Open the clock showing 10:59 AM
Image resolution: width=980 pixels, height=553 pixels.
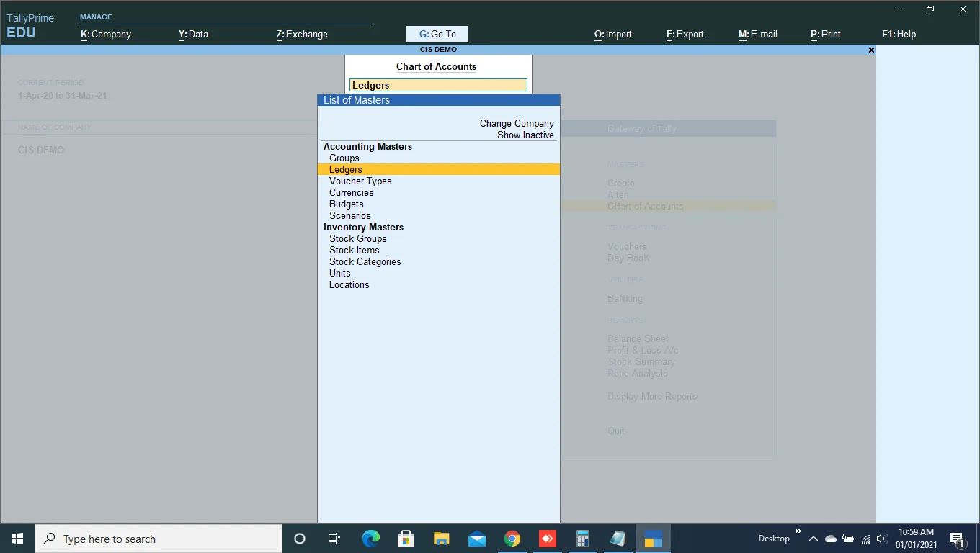coord(916,539)
